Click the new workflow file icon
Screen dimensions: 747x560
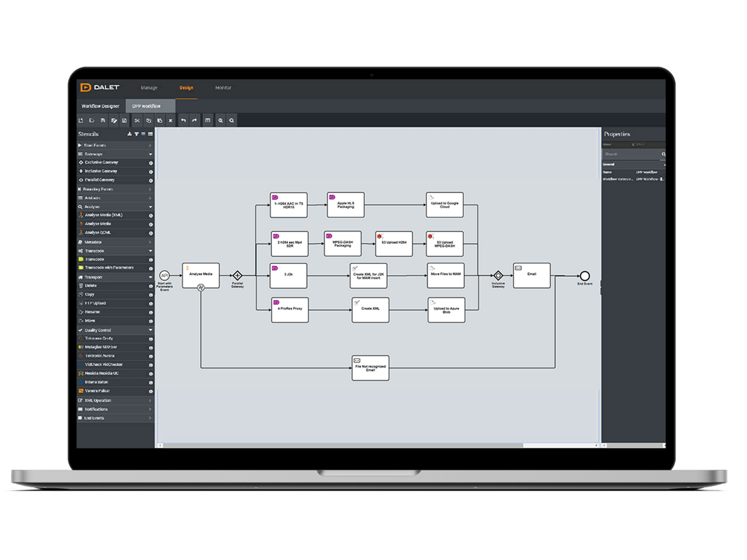pos(81,120)
